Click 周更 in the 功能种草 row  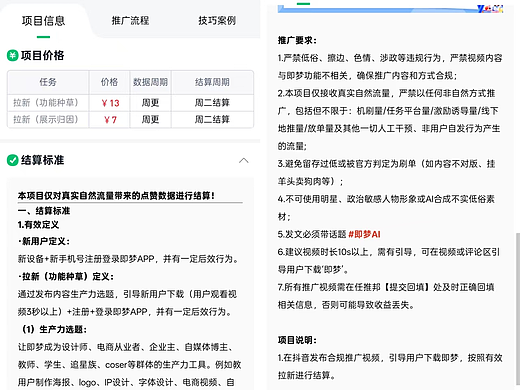pos(150,103)
